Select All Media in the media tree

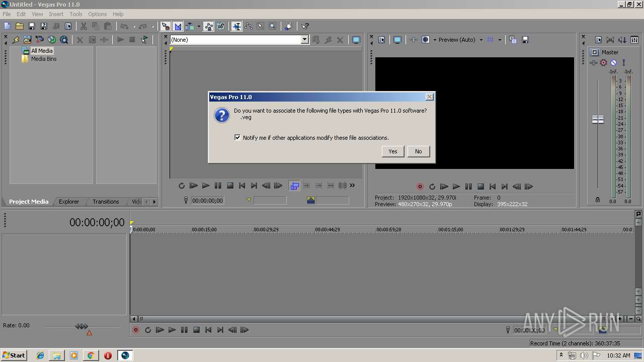[42, 51]
